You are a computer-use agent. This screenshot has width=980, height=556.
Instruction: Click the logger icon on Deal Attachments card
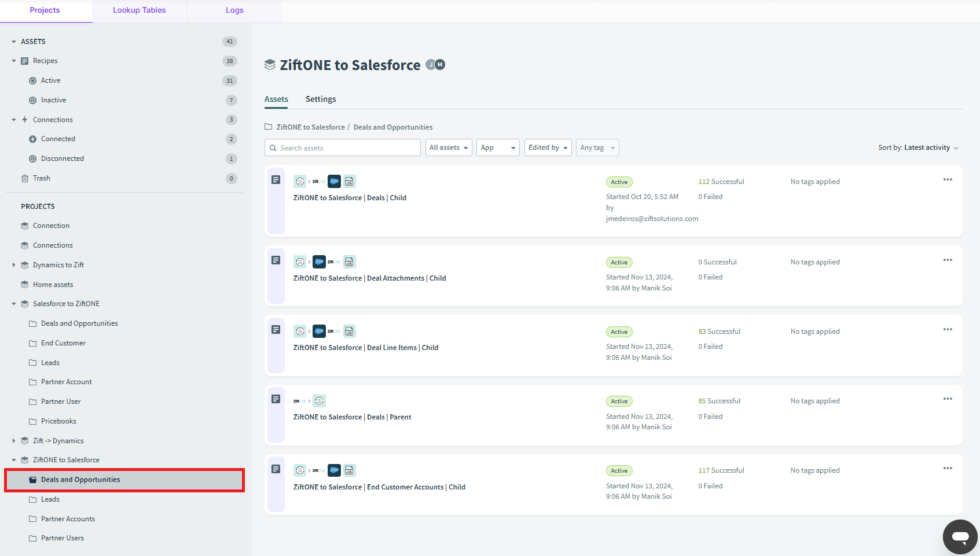tap(349, 262)
